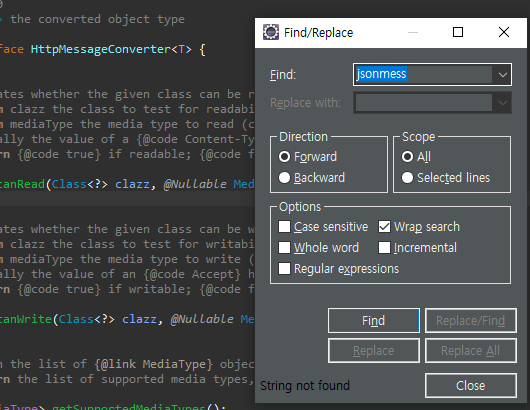
Task: Click the 'Find:' label
Action: 283,75
